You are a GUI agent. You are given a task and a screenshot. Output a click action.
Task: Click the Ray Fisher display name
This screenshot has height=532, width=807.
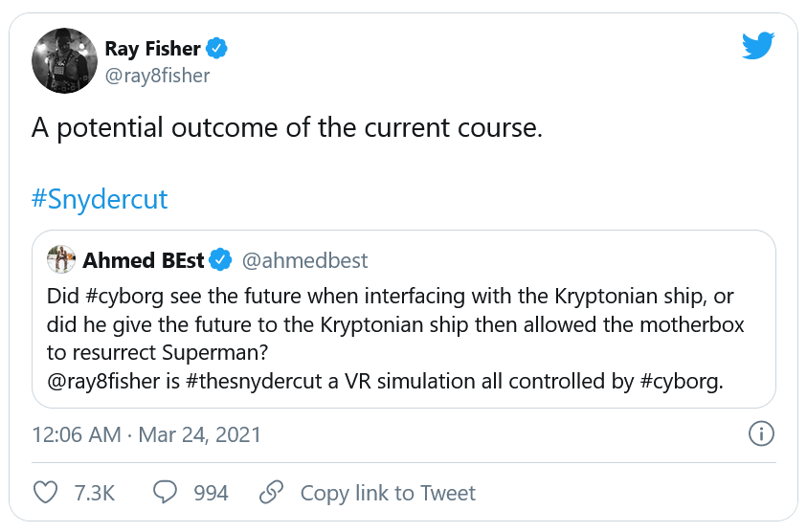coord(153,49)
